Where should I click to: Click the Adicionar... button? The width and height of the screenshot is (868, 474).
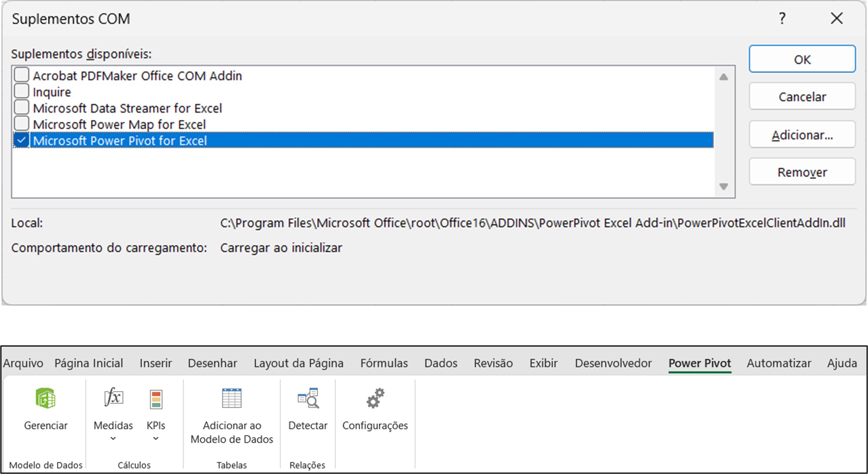tap(802, 135)
